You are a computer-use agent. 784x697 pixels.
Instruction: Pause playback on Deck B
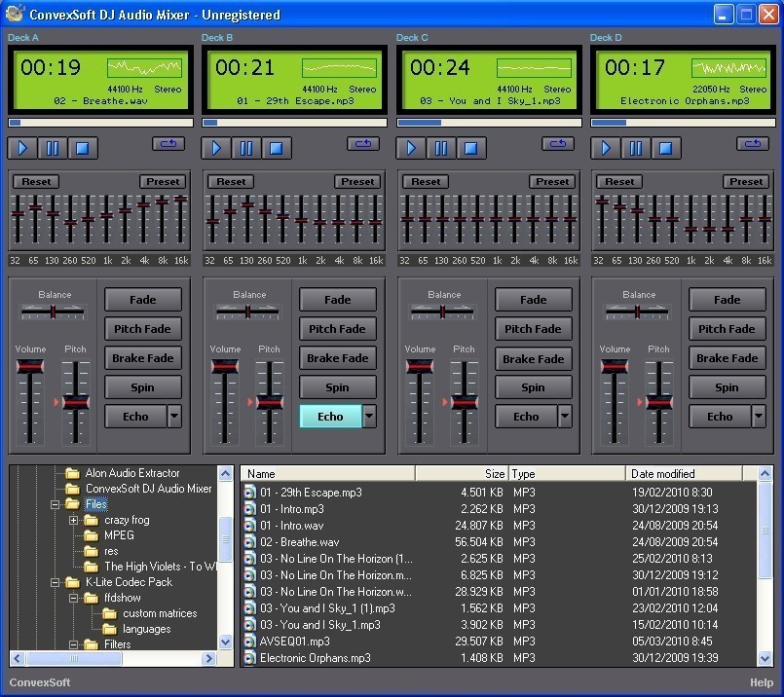point(246,148)
